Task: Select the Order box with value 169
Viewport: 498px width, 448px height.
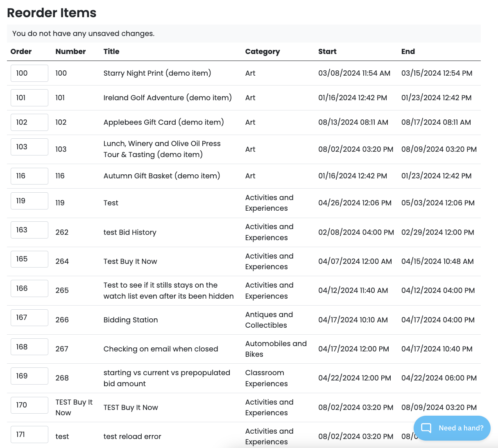Action: point(29,376)
